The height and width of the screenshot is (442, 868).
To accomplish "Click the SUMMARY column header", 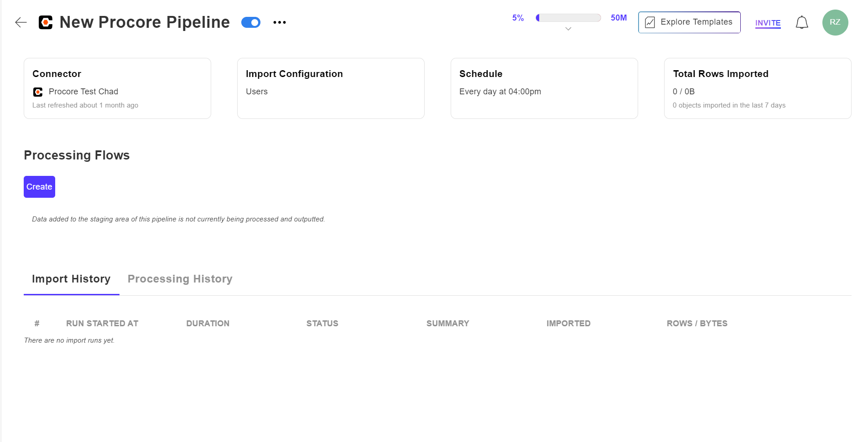I will click(447, 324).
